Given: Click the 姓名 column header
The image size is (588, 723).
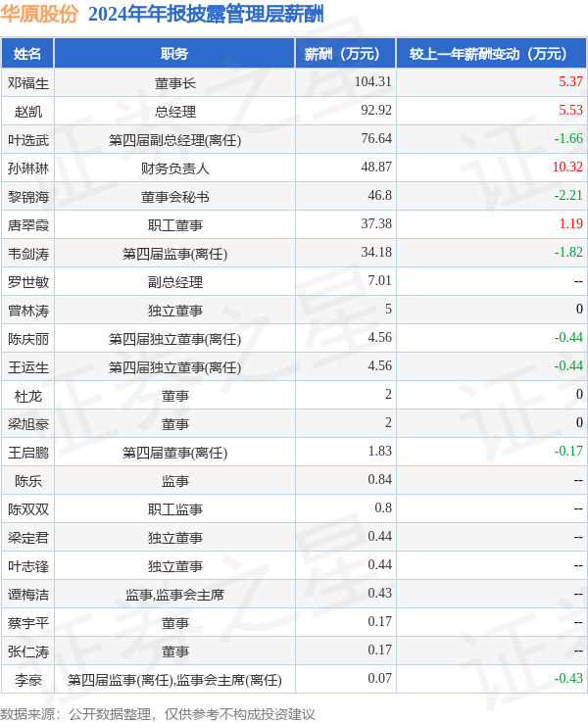Looking at the screenshot, I should click(27, 54).
